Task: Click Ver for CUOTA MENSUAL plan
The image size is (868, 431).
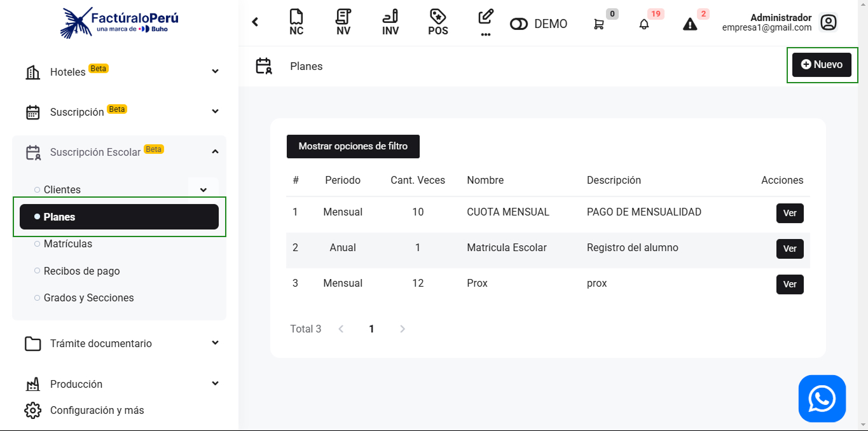Action: (790, 213)
